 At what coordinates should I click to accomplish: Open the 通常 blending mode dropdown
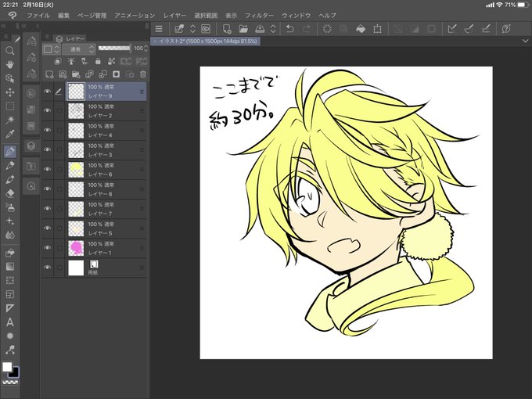coord(78,49)
